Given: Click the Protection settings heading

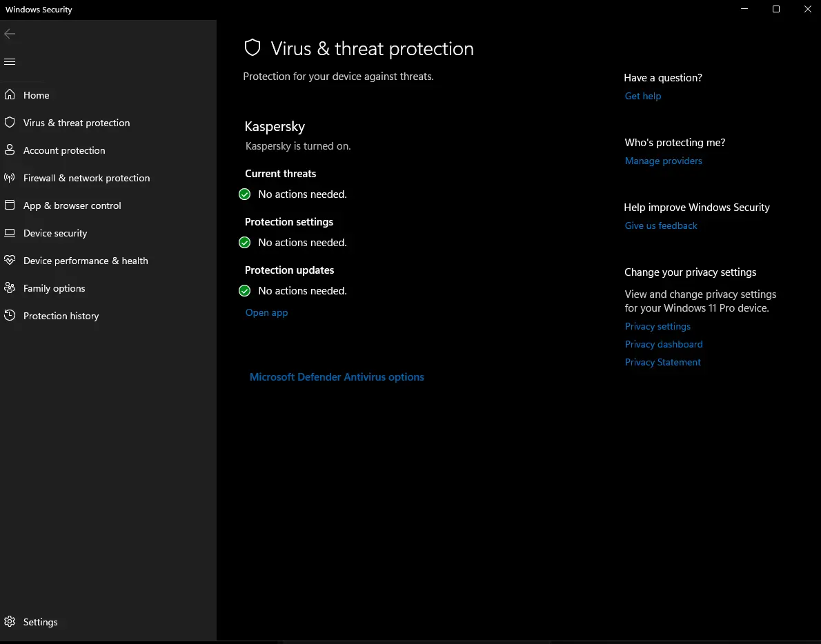Looking at the screenshot, I should point(288,222).
